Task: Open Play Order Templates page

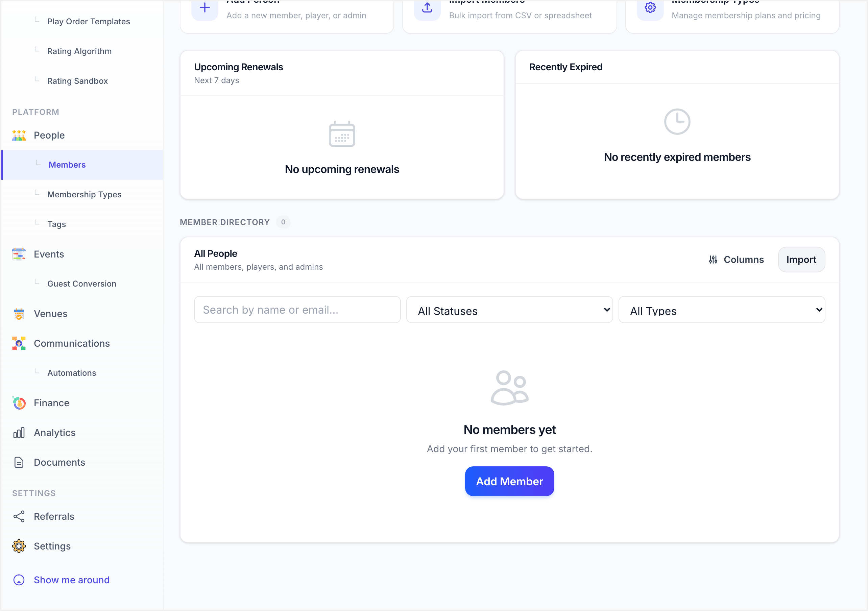Action: (89, 22)
